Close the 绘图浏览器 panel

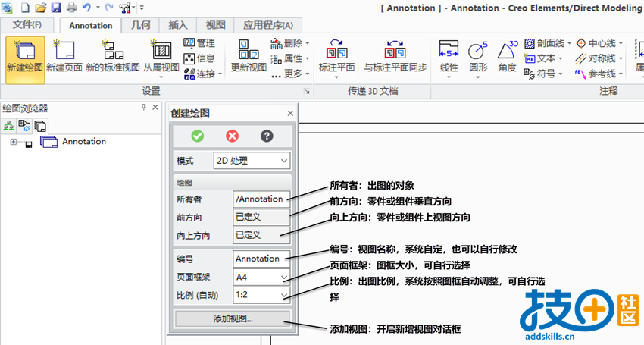click(155, 108)
